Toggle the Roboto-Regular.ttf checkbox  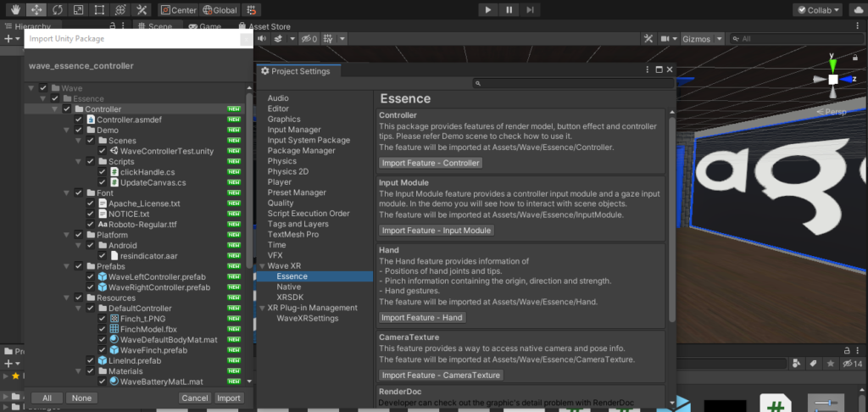(90, 225)
